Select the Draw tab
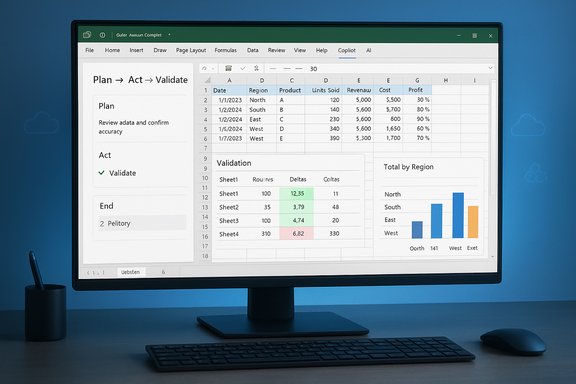576x384 pixels. 160,50
